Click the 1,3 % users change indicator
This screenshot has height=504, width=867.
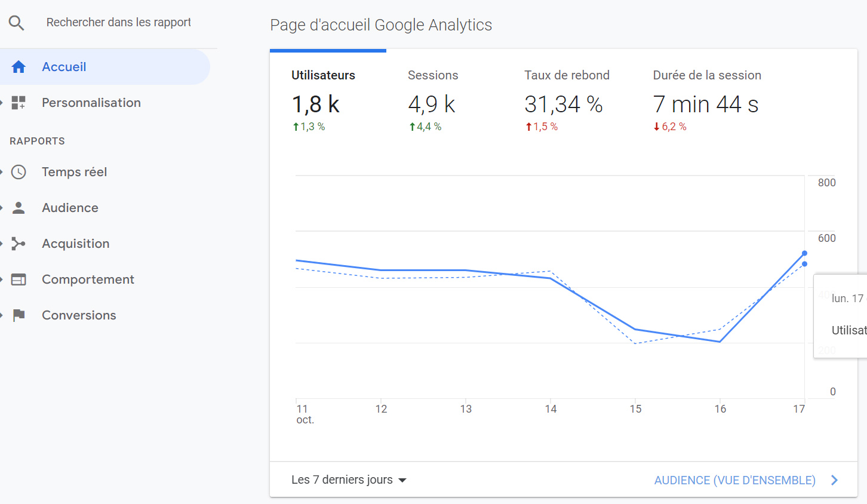(x=309, y=127)
